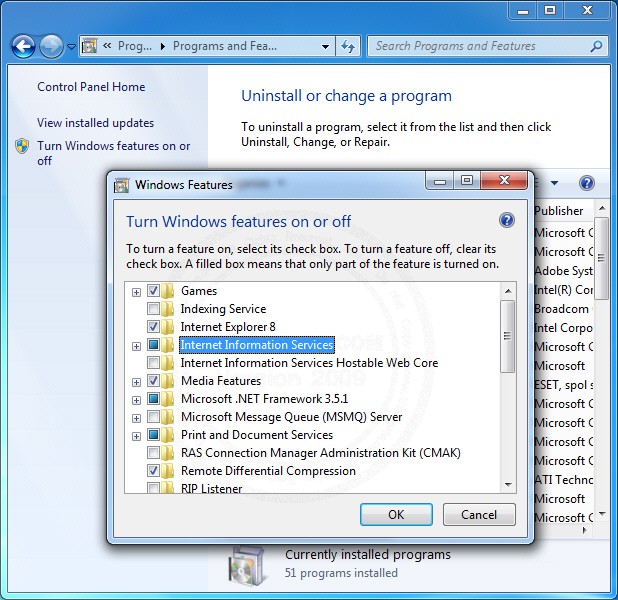Click the Games folder icon

tap(168, 291)
